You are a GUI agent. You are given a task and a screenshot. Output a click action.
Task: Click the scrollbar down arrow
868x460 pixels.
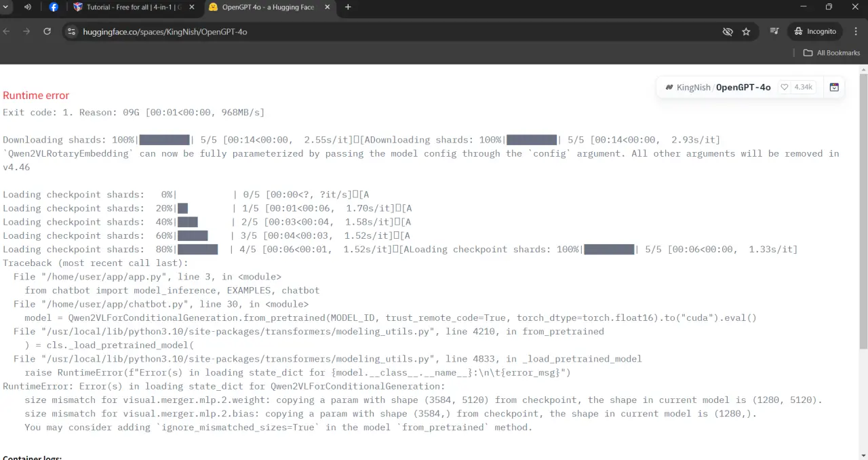pyautogui.click(x=863, y=455)
